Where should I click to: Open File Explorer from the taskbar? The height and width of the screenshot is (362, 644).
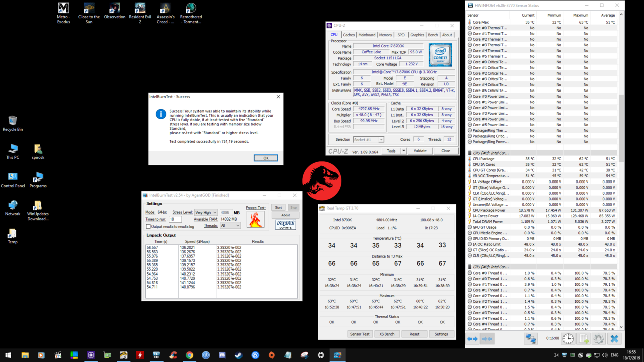click(25, 355)
